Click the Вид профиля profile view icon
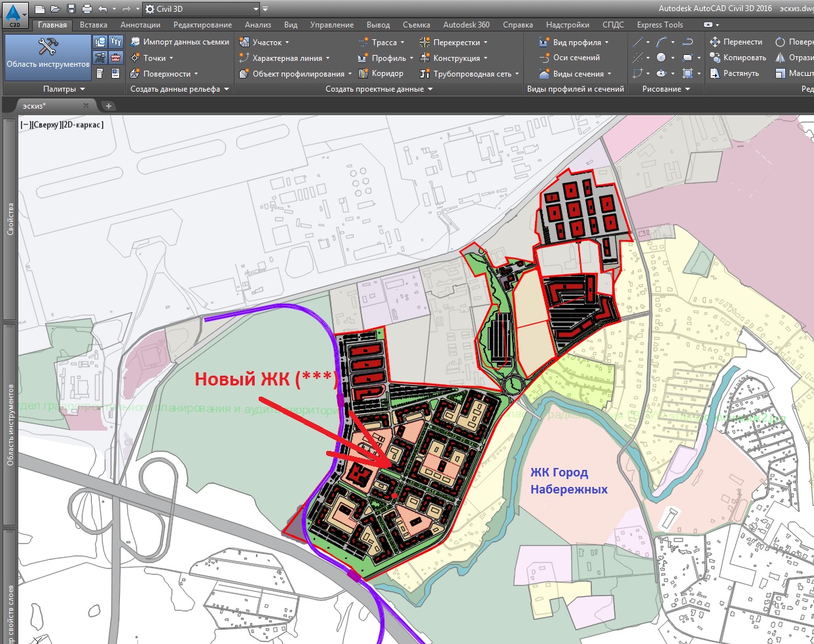 (x=544, y=42)
